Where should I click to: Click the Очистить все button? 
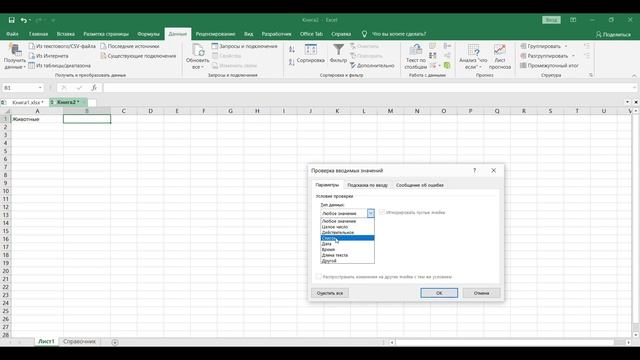(330, 293)
